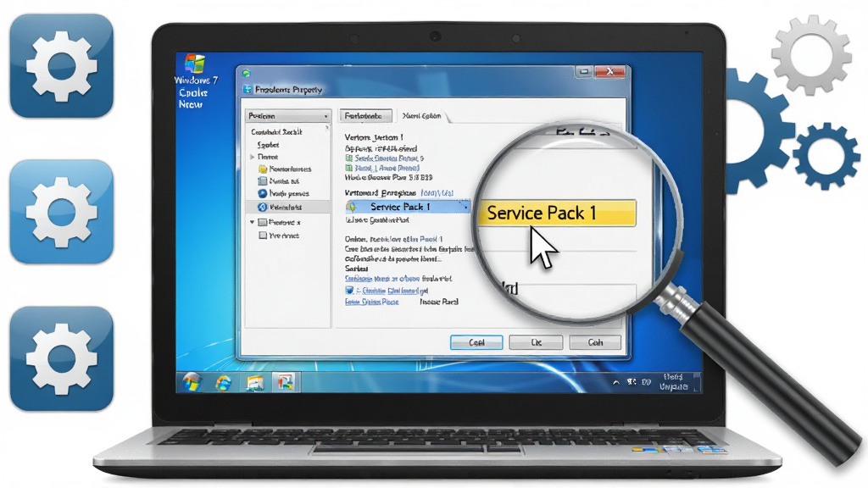Click the system tray clock

pyautogui.click(x=673, y=382)
